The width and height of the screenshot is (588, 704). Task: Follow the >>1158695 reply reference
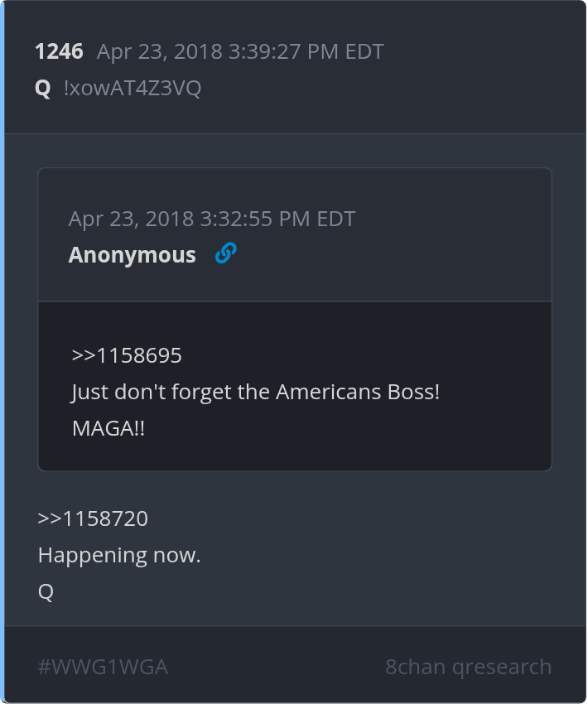127,355
